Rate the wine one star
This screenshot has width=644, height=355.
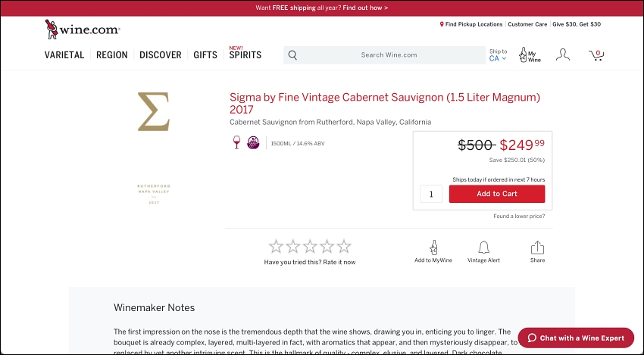pyautogui.click(x=276, y=246)
